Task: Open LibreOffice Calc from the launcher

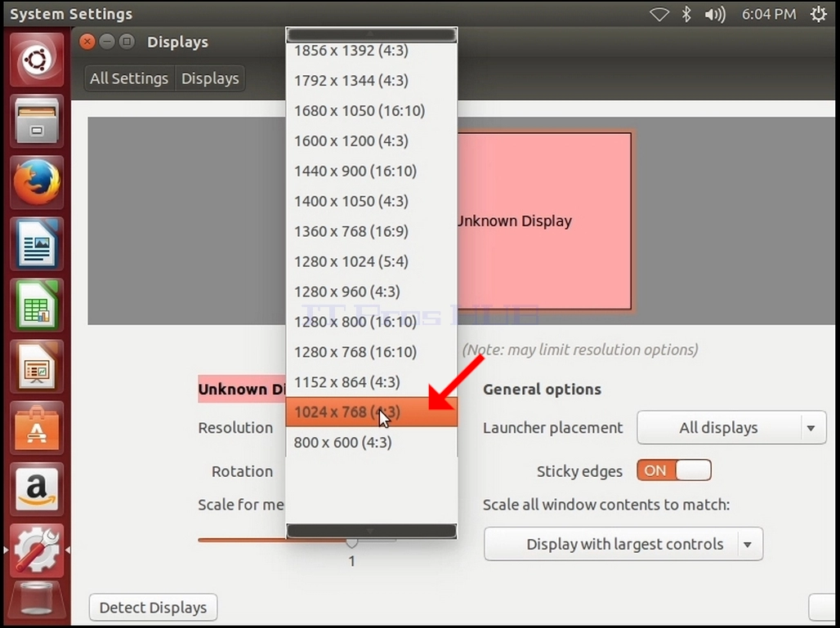Action: pos(37,305)
